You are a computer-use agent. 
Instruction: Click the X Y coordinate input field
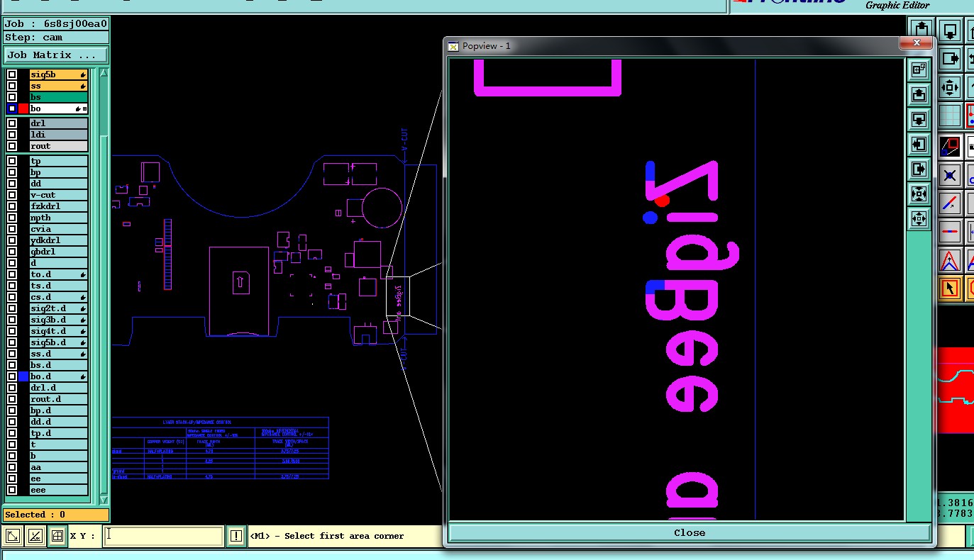coord(164,536)
